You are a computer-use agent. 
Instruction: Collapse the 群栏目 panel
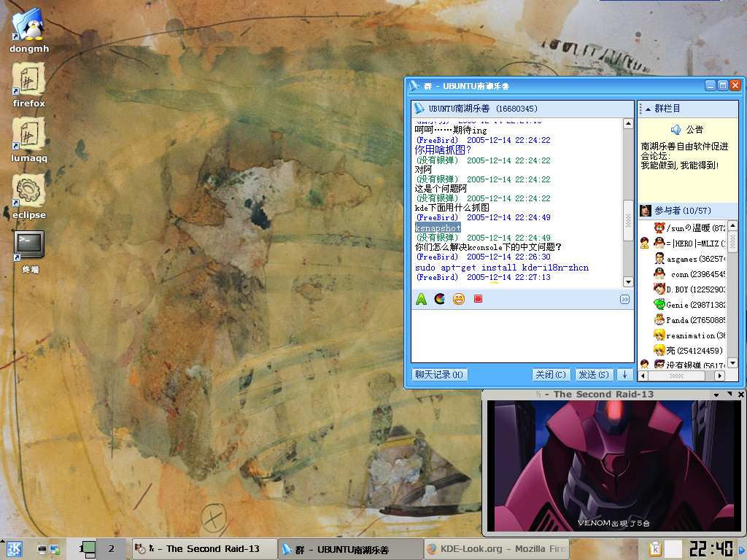coord(648,109)
